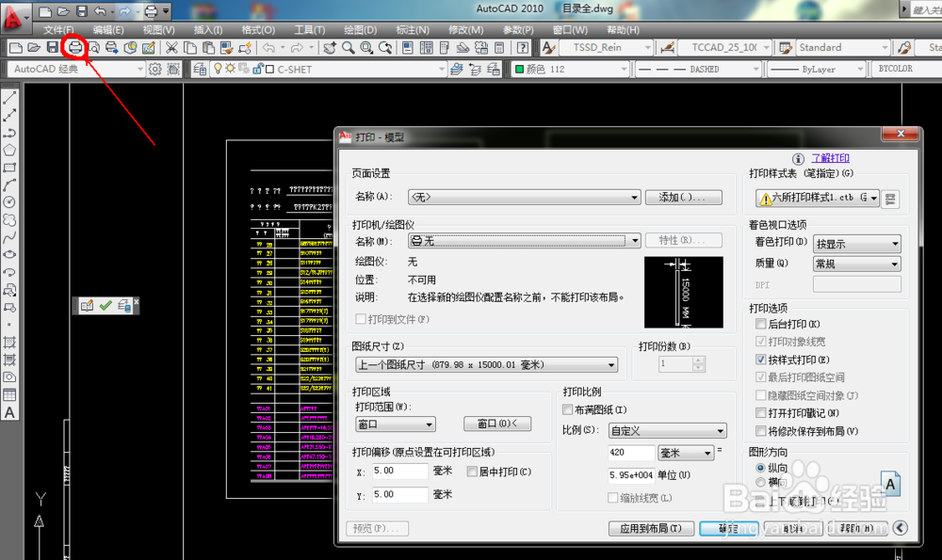Screen dimensions: 942x560
Task: Toggle Hide Paperspace Objects checkbox
Action: pos(761,395)
